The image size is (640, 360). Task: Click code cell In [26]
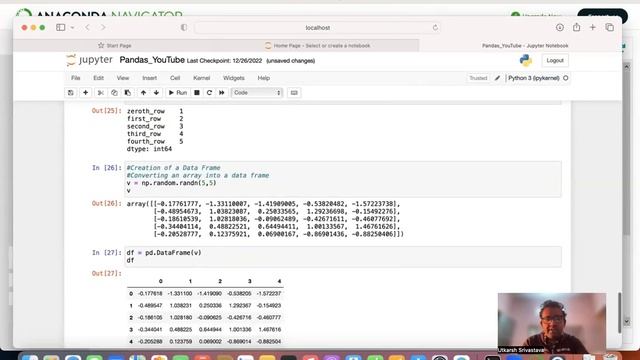(343, 179)
